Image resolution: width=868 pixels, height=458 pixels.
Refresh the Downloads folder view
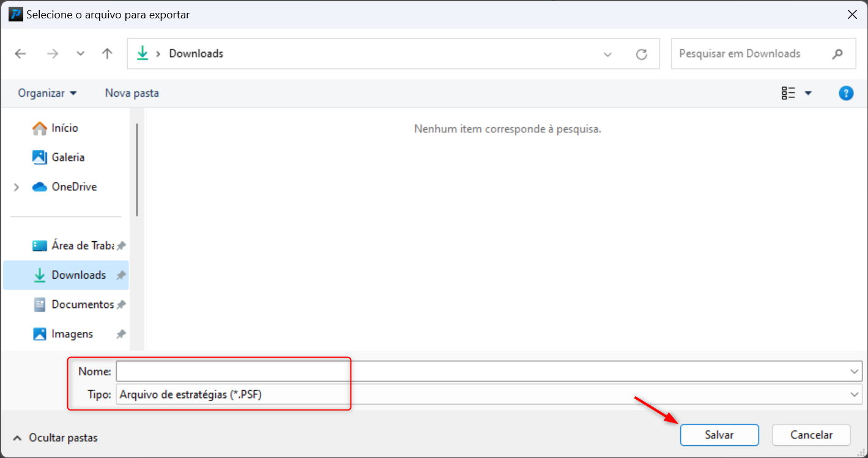(x=642, y=54)
